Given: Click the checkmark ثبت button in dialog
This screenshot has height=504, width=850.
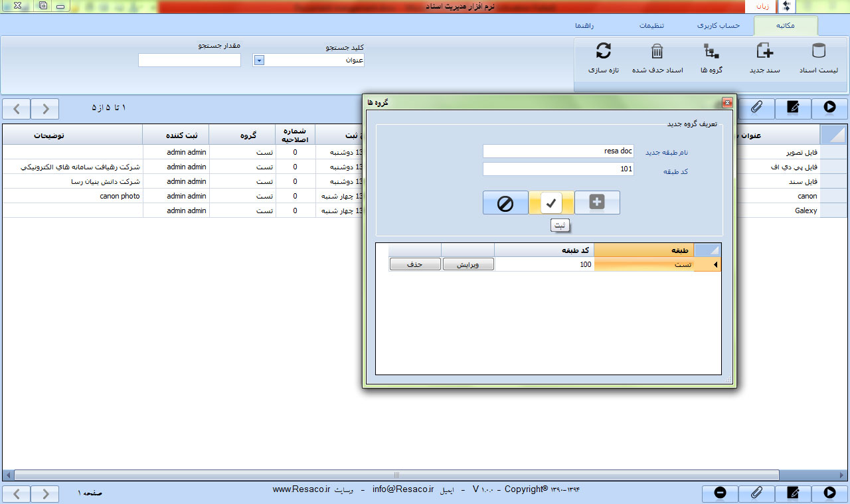Looking at the screenshot, I should [x=551, y=203].
